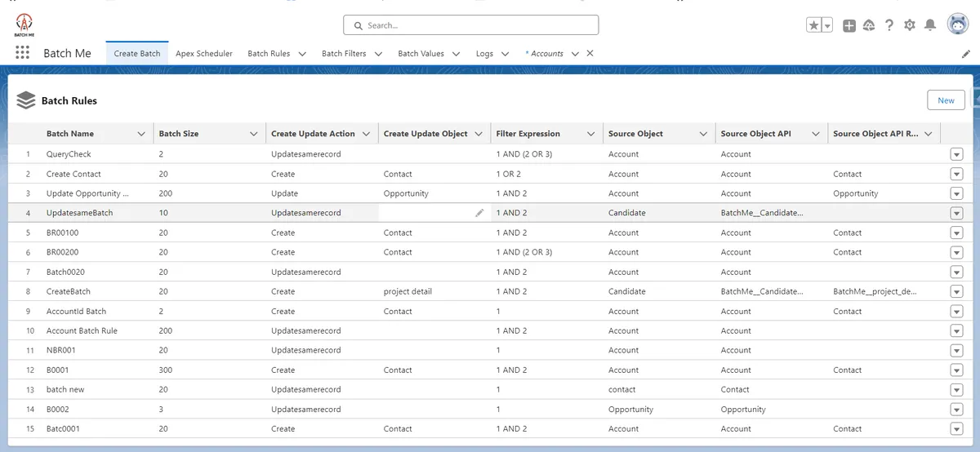Open row actions for B0002

click(x=956, y=409)
